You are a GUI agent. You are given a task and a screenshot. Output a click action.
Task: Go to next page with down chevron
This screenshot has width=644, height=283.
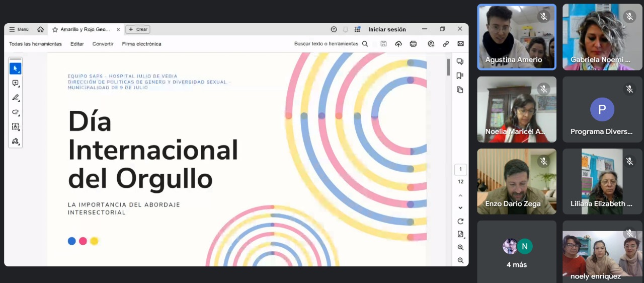click(460, 207)
